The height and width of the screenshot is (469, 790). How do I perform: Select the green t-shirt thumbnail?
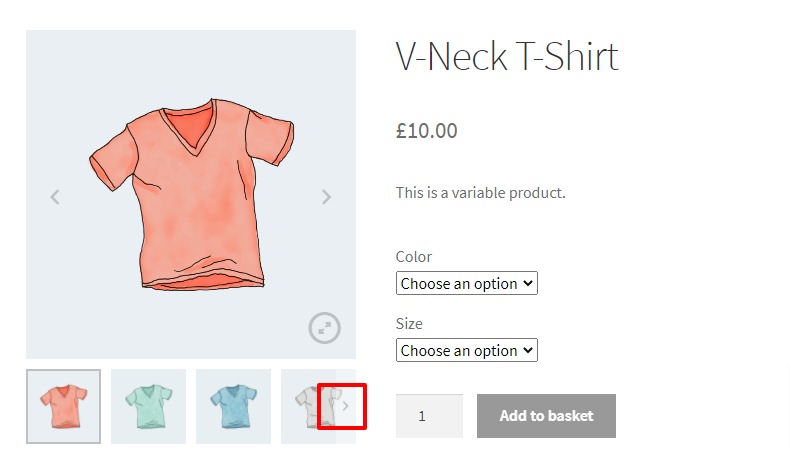coord(148,406)
